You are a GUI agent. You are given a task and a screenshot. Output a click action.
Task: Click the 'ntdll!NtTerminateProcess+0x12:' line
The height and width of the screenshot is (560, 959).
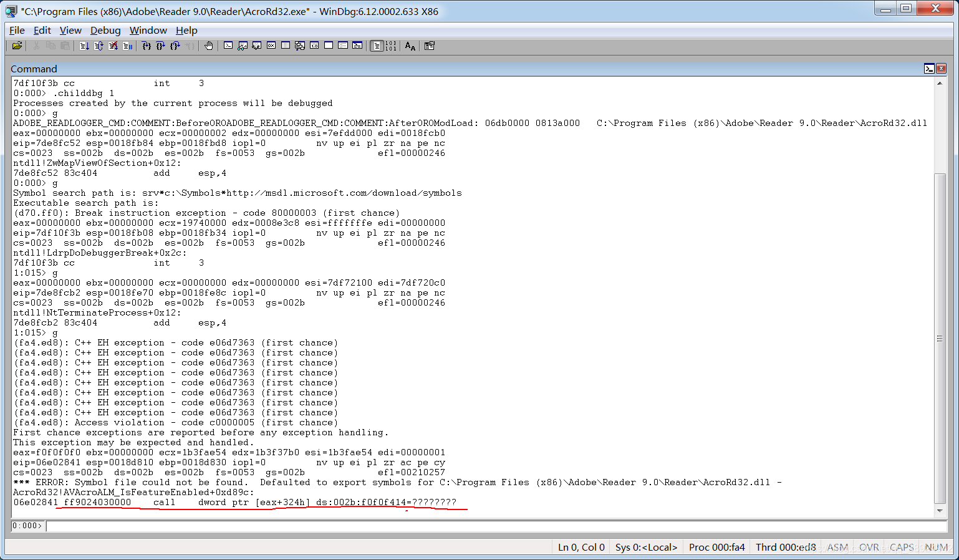[x=97, y=312]
